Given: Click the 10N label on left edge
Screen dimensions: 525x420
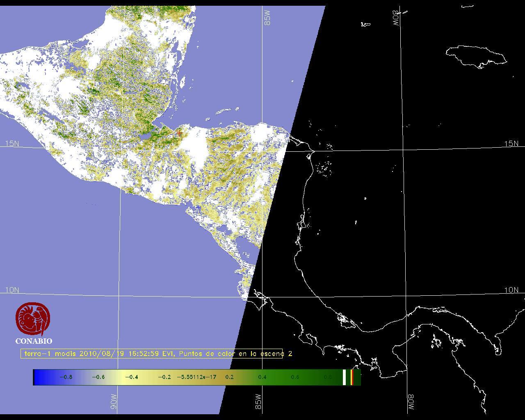Looking at the screenshot, I should click(x=12, y=290).
